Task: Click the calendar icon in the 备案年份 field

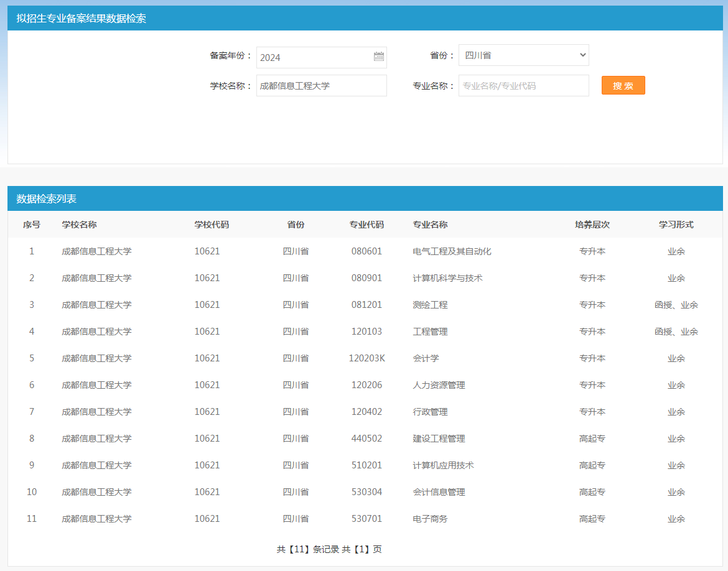Action: click(x=378, y=57)
